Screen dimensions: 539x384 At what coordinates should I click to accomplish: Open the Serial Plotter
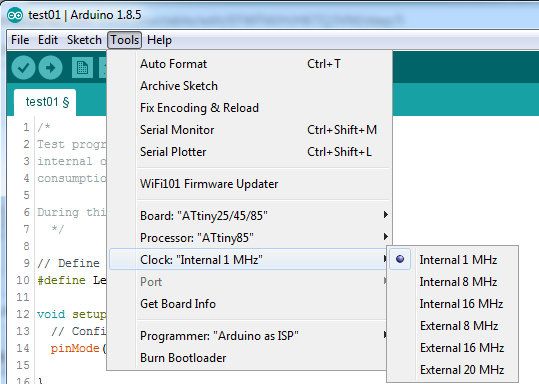point(249,152)
